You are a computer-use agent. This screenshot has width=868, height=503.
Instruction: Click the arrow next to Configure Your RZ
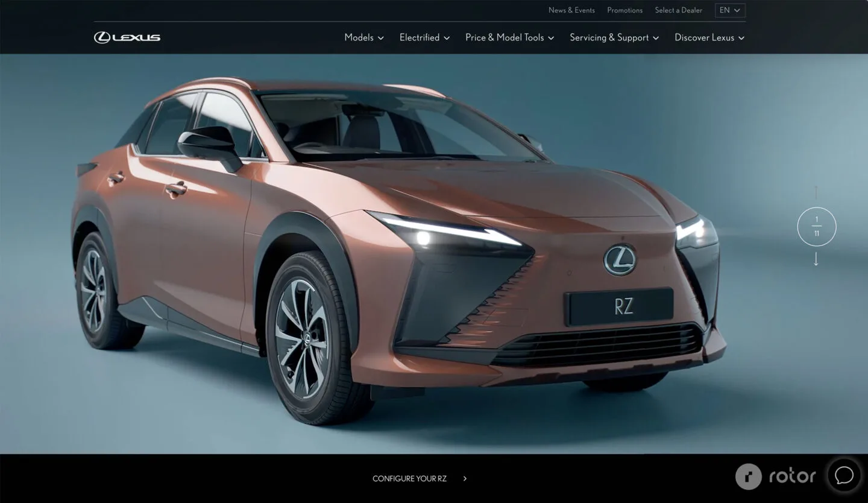pos(465,479)
